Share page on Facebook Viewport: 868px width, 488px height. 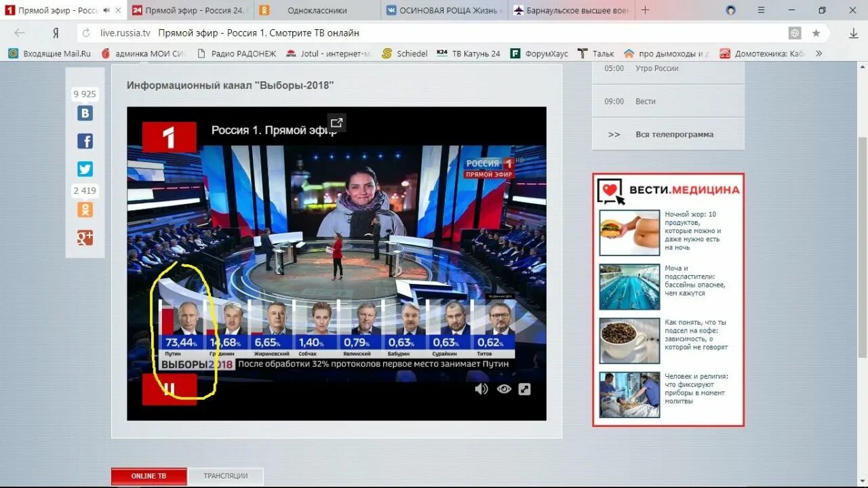click(85, 141)
